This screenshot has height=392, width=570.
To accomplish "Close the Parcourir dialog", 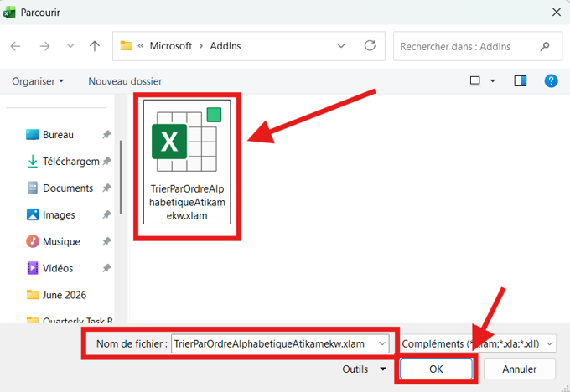I will tap(557, 13).
